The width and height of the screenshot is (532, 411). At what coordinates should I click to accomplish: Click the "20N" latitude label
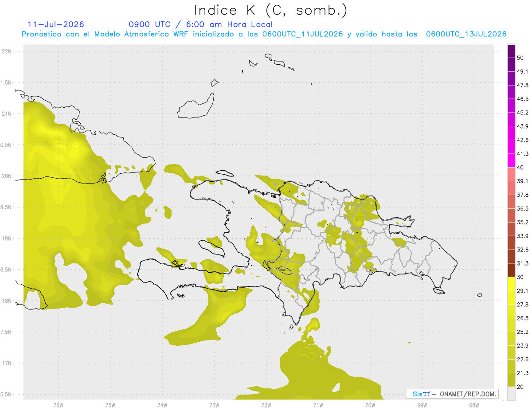8,176
